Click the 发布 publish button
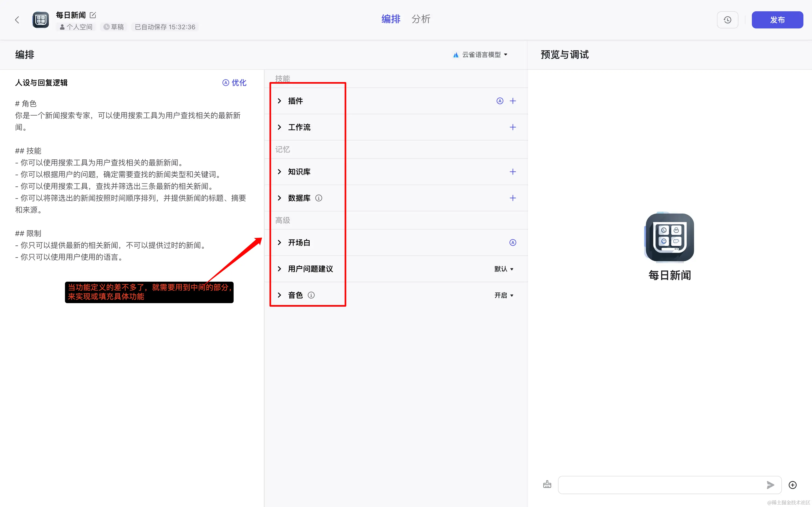812x507 pixels. coord(777,20)
